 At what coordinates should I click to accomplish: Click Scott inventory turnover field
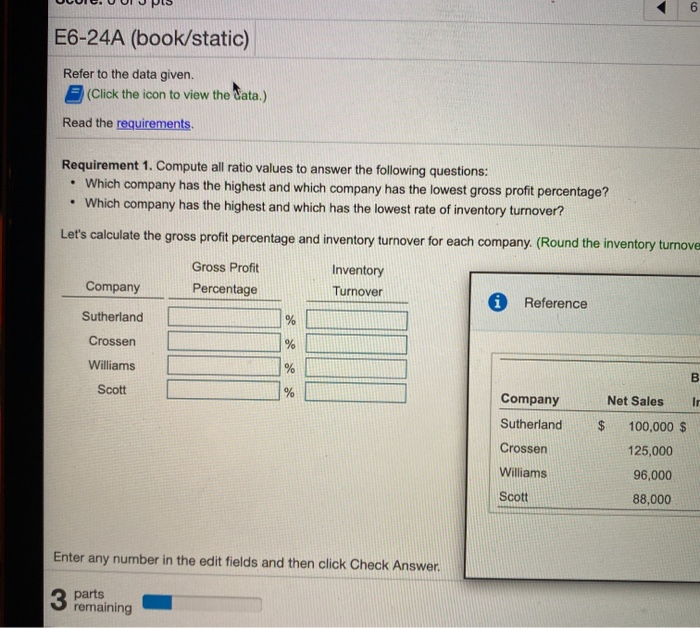355,393
